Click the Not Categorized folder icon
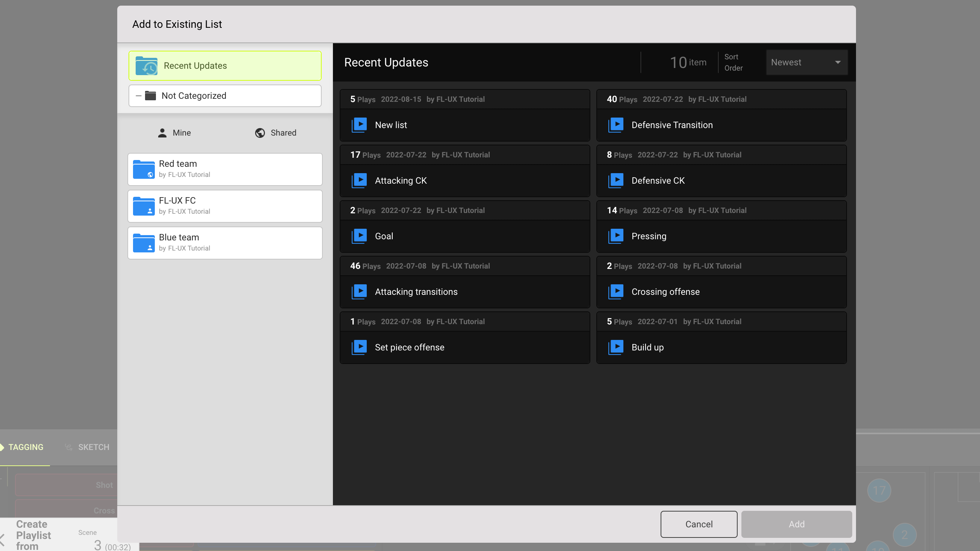This screenshot has width=980, height=551. 151,96
